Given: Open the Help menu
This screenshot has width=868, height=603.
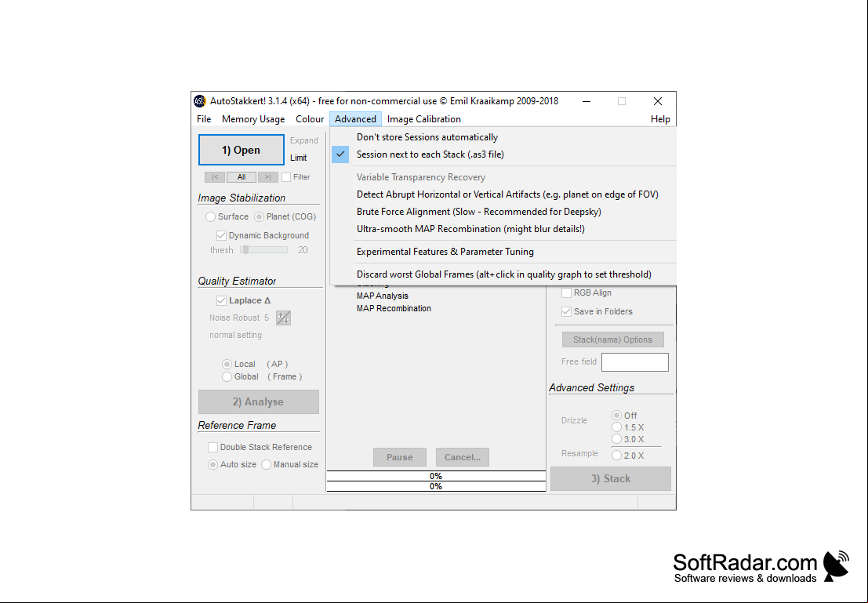Looking at the screenshot, I should (x=660, y=119).
